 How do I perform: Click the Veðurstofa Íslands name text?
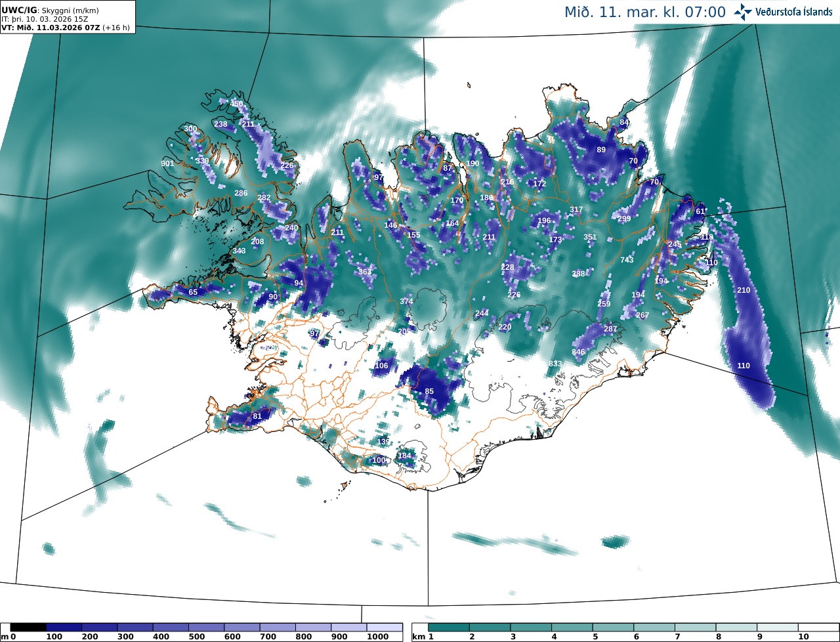pos(795,12)
